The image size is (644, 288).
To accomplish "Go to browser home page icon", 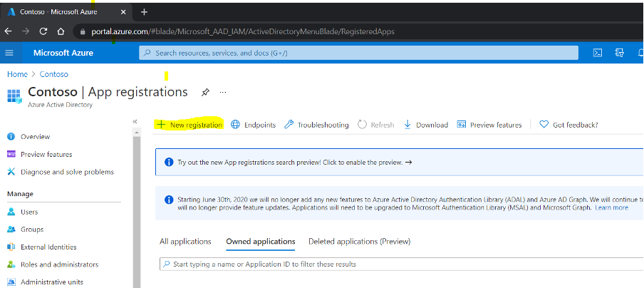I will 61,31.
